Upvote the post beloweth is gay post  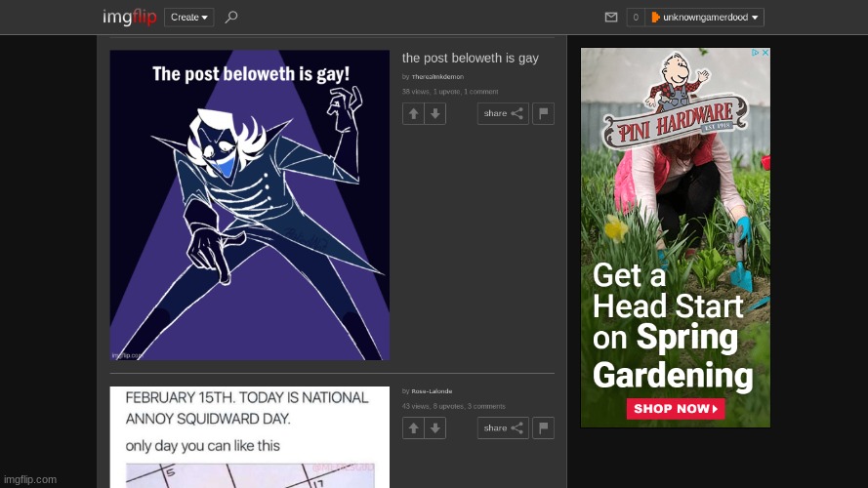414,113
